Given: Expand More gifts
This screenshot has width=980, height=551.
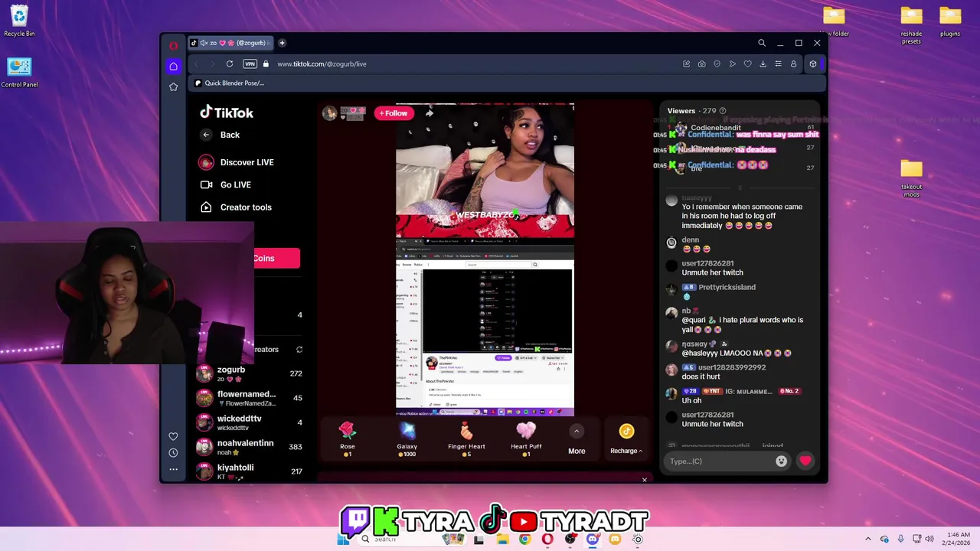Looking at the screenshot, I should pyautogui.click(x=577, y=440).
